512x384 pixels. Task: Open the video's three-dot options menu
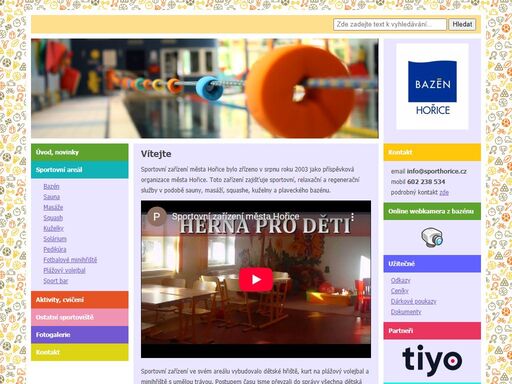point(352,217)
